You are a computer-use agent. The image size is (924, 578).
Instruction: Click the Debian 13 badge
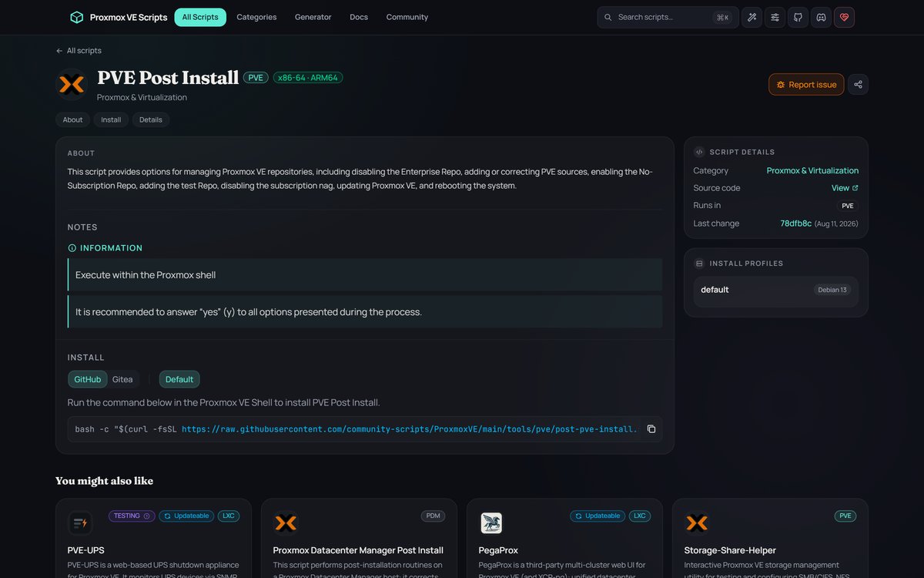832,290
